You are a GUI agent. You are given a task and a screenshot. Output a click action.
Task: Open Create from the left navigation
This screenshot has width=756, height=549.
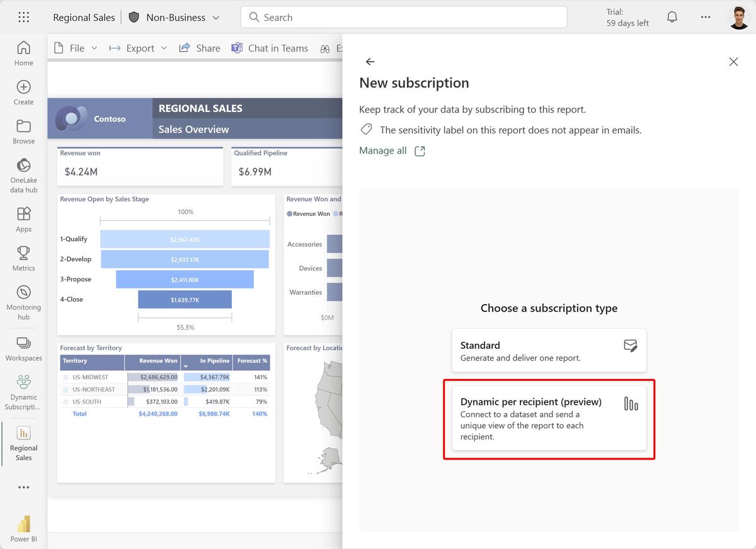[x=23, y=92]
